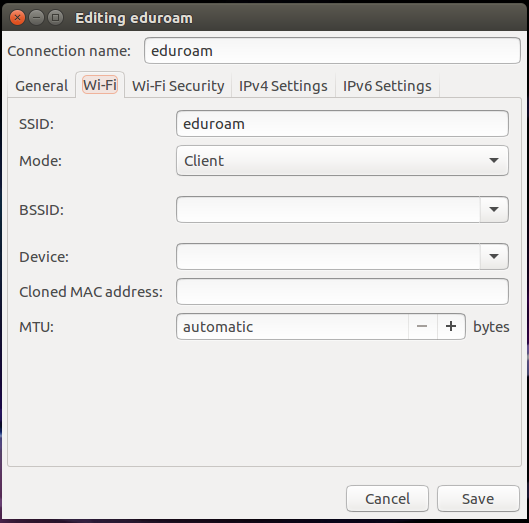Decrease MTU with the minus button
Viewport: 529px width, 523px height.
[x=422, y=327]
